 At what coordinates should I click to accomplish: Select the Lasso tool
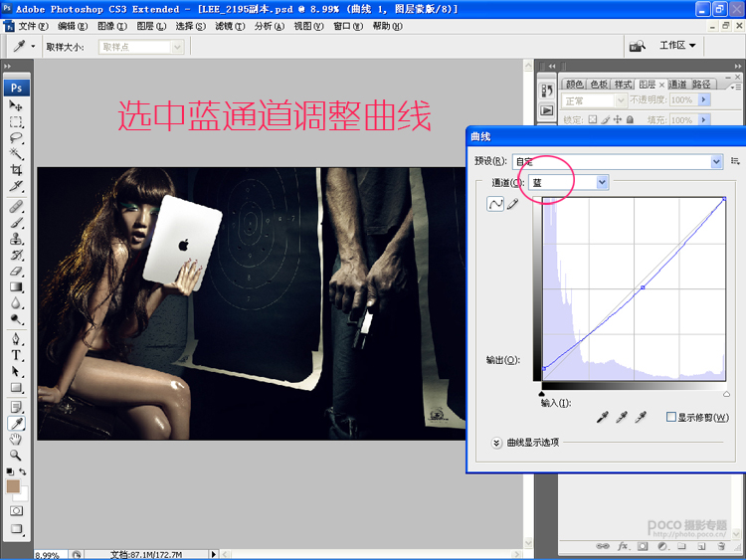[16, 138]
